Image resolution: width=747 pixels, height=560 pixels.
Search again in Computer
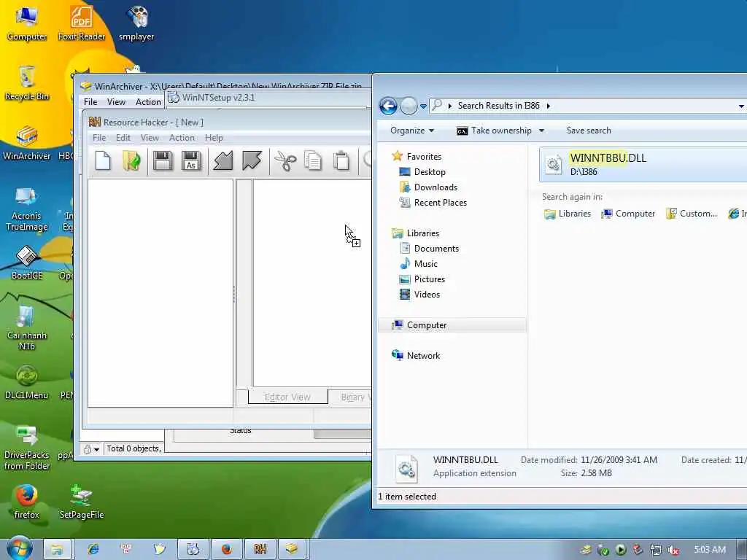click(x=628, y=214)
